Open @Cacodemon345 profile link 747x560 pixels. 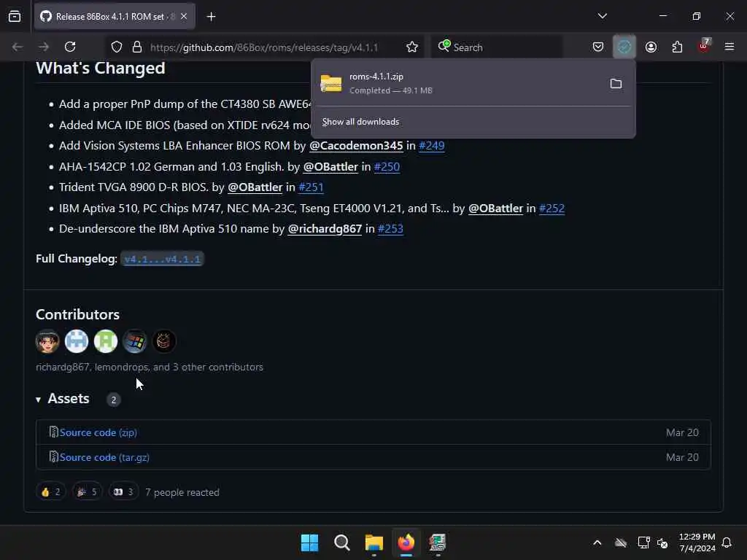356,146
